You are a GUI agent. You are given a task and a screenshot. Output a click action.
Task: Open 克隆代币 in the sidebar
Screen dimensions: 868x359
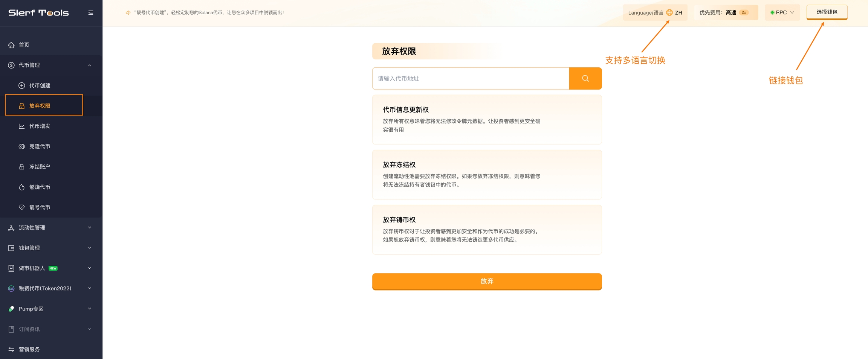click(40, 146)
